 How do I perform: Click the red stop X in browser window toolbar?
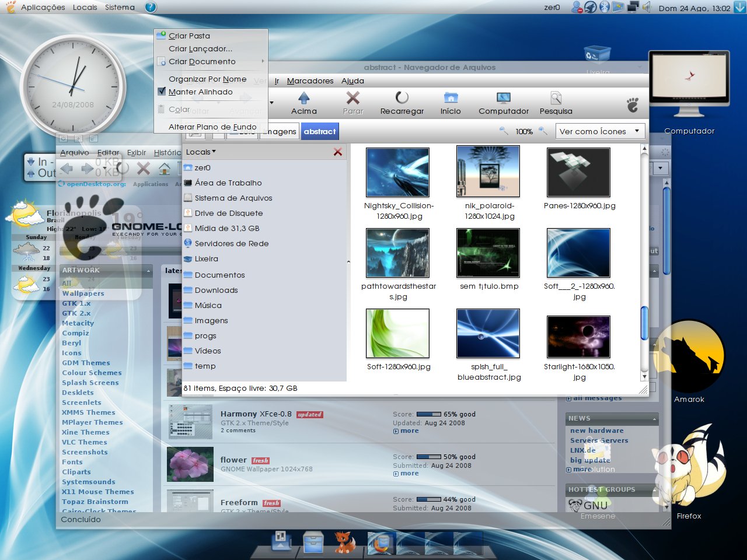(x=143, y=169)
